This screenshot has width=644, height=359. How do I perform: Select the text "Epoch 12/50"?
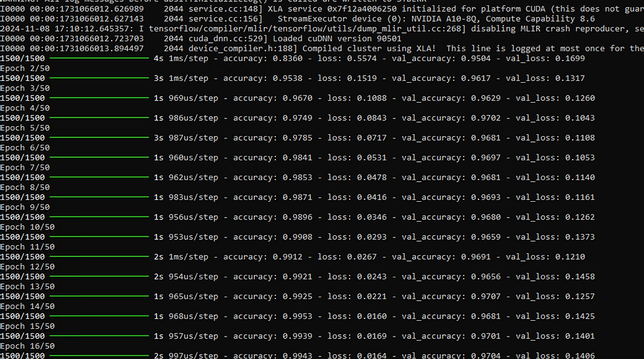(28, 266)
